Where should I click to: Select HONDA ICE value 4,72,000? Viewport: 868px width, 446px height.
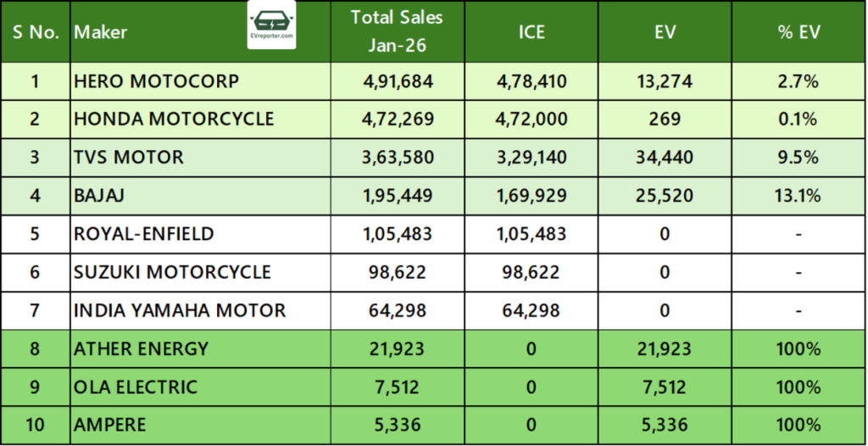[x=531, y=120]
